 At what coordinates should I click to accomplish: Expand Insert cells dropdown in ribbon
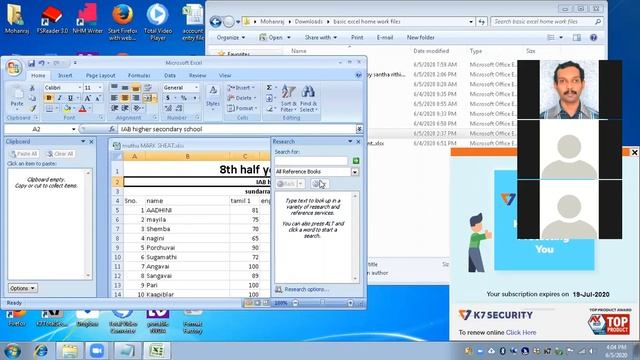tap(253, 88)
